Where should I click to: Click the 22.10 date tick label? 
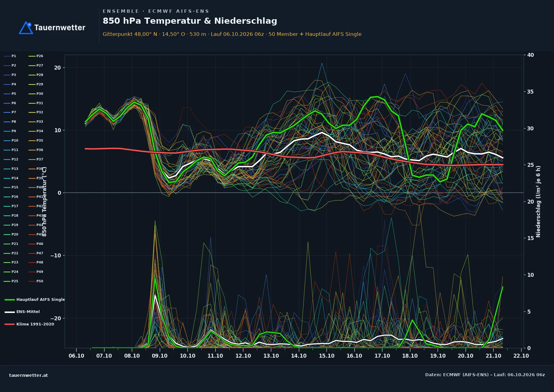521,356
